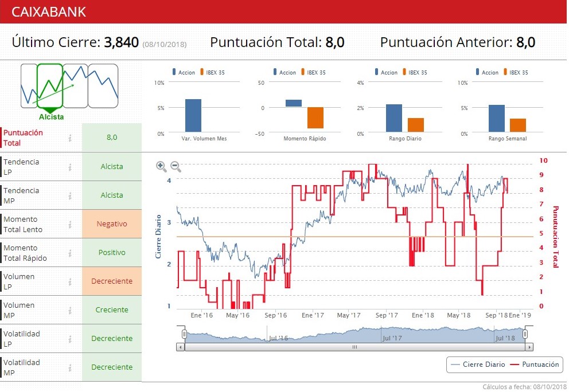Screen dimensions: 569x392
Task: Toggle IBEX 35 series in Rango Semanal legend
Action: point(516,72)
